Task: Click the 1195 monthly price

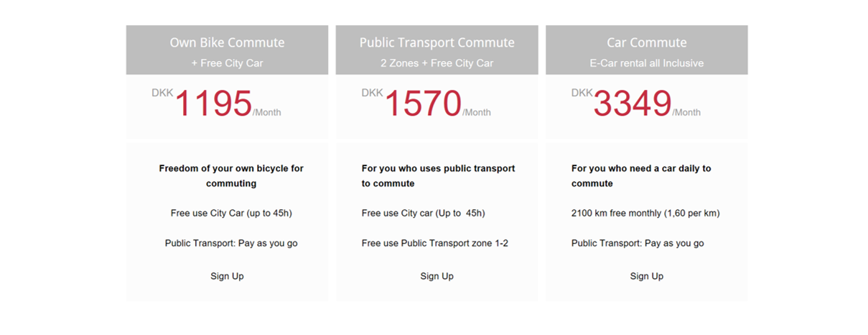Action: click(213, 104)
